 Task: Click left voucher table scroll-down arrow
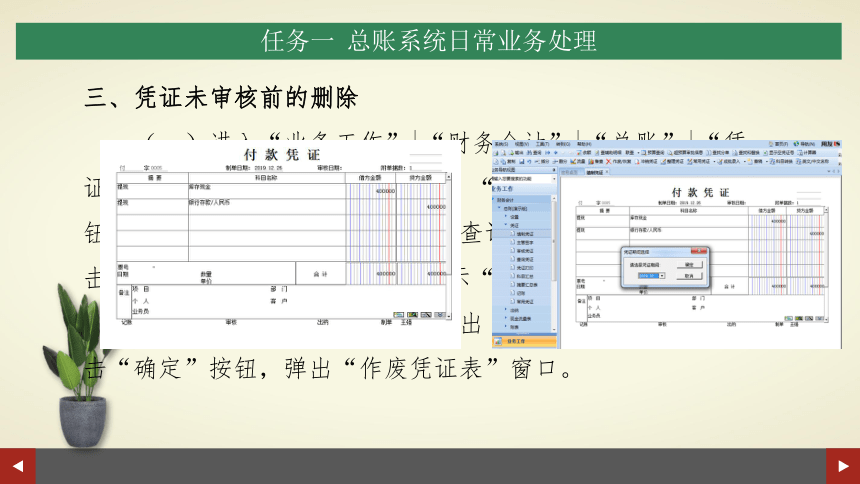pos(449,317)
